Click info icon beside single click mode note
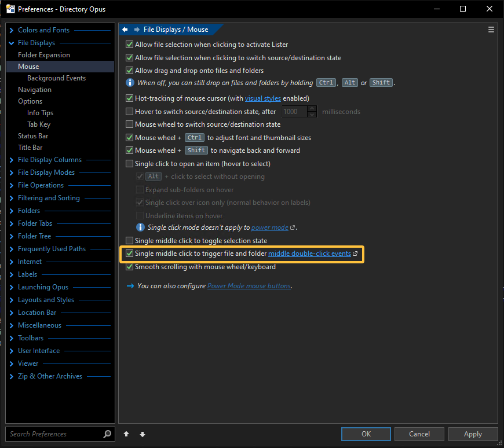The image size is (504, 448). (140, 227)
